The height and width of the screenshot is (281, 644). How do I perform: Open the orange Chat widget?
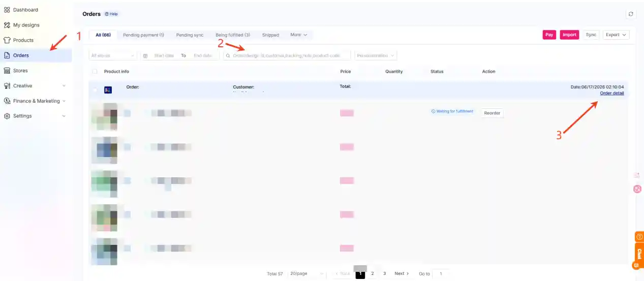tap(639, 256)
